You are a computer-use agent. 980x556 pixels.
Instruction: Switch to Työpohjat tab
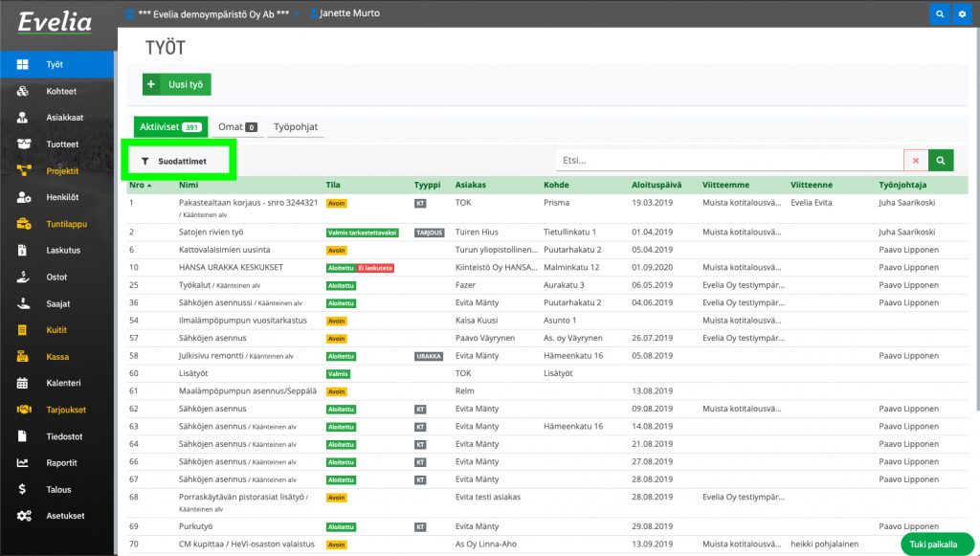(x=296, y=127)
